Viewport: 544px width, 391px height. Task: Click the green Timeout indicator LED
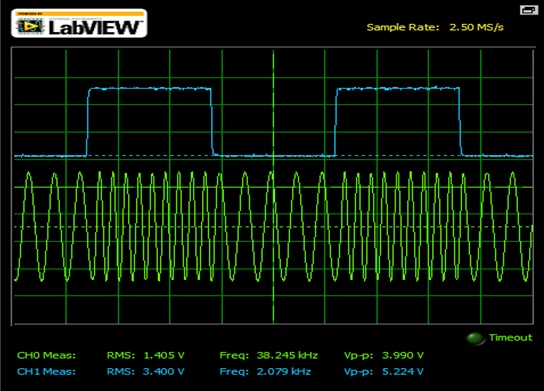click(475, 338)
